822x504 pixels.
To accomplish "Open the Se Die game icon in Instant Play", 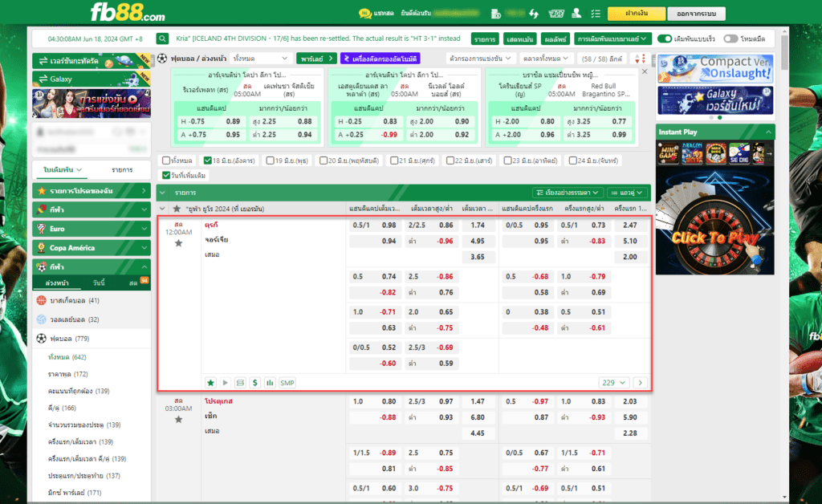I will click(x=739, y=153).
